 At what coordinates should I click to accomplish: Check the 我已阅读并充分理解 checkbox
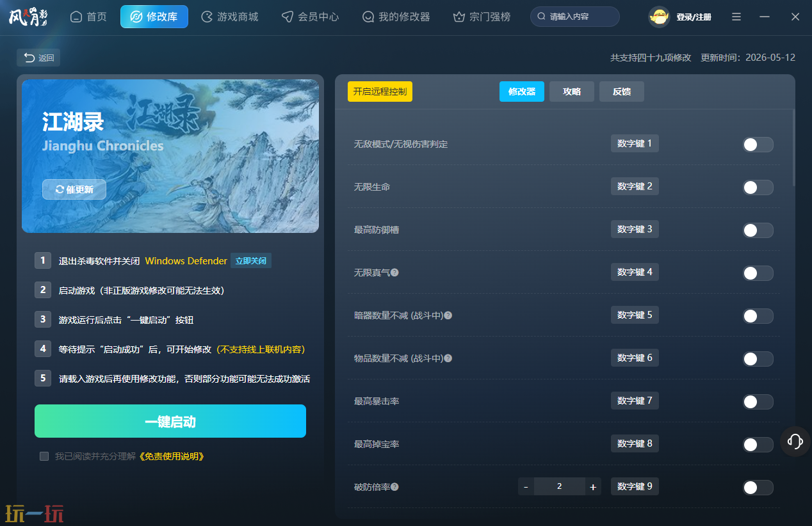tap(44, 456)
